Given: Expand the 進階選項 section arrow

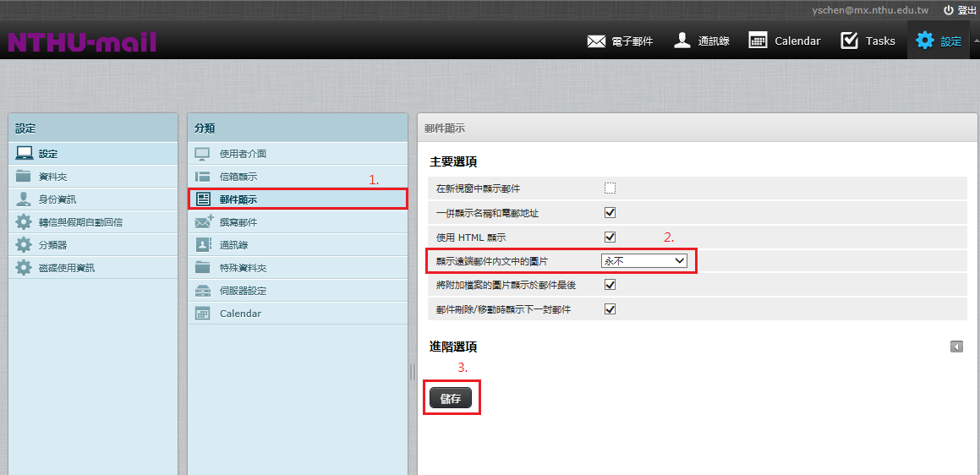Looking at the screenshot, I should (956, 347).
